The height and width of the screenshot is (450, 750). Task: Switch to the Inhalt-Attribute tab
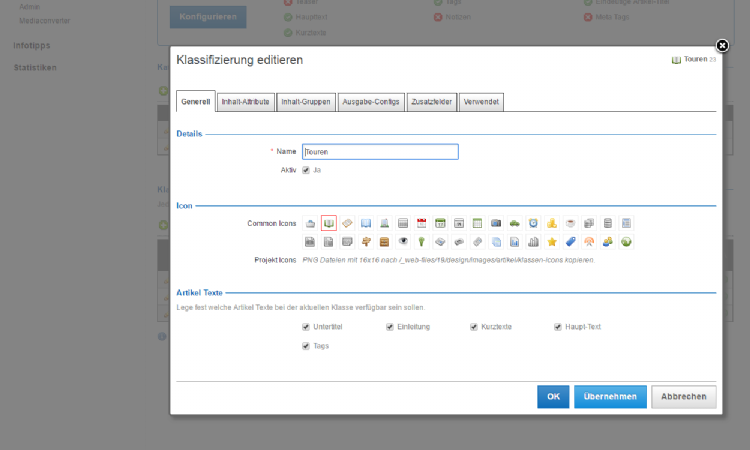pyautogui.click(x=245, y=102)
